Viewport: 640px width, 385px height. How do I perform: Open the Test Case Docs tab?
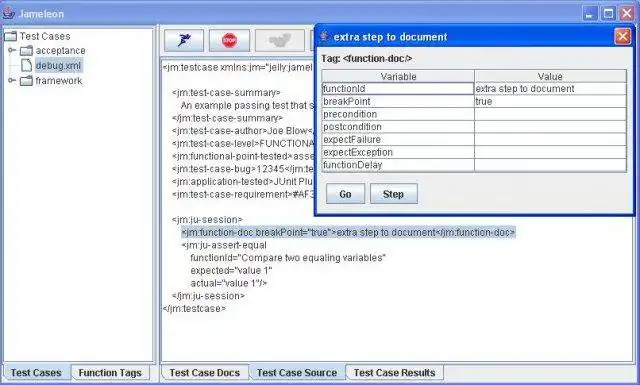204,372
